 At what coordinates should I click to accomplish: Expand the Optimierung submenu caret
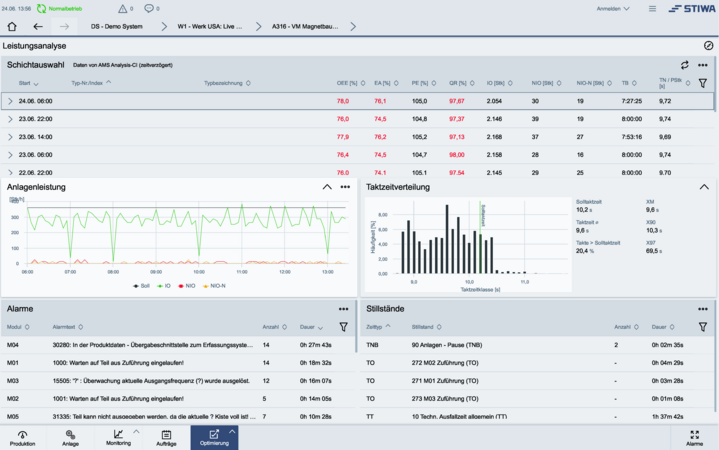232,432
